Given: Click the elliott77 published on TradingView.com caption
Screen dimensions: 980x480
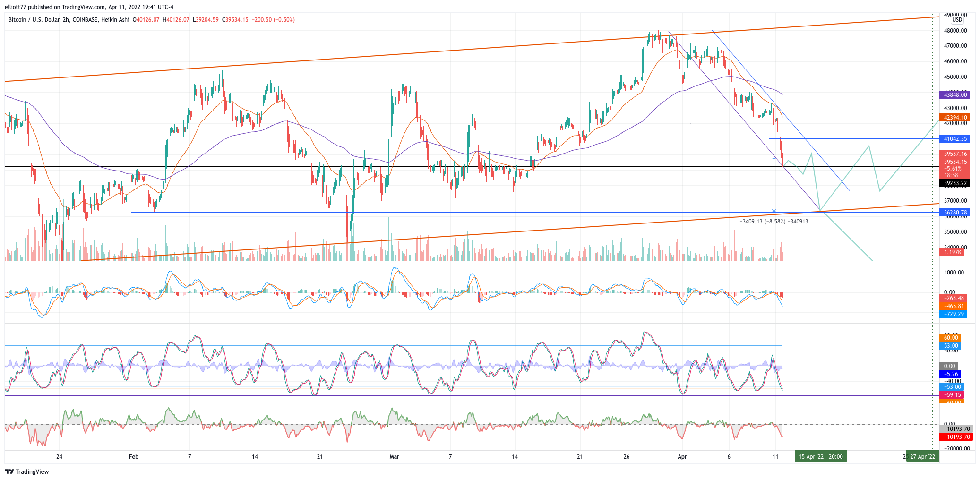Looking at the screenshot, I should [x=89, y=7].
